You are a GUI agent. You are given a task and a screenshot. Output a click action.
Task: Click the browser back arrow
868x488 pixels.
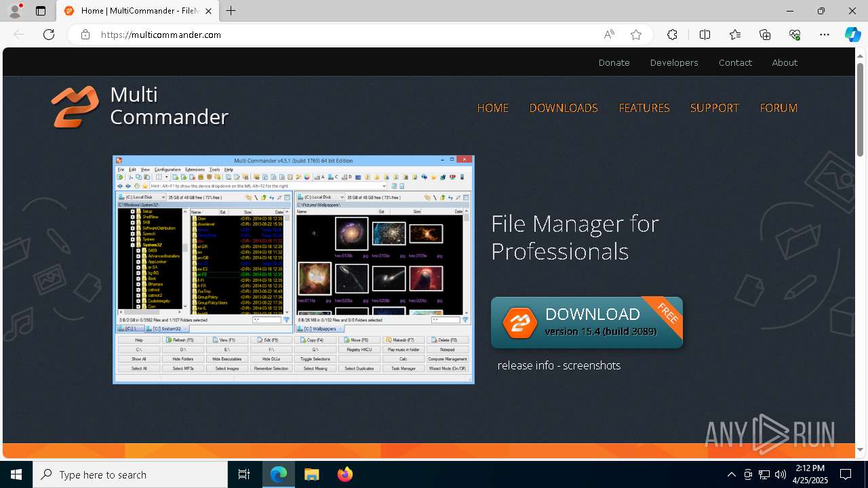[19, 35]
